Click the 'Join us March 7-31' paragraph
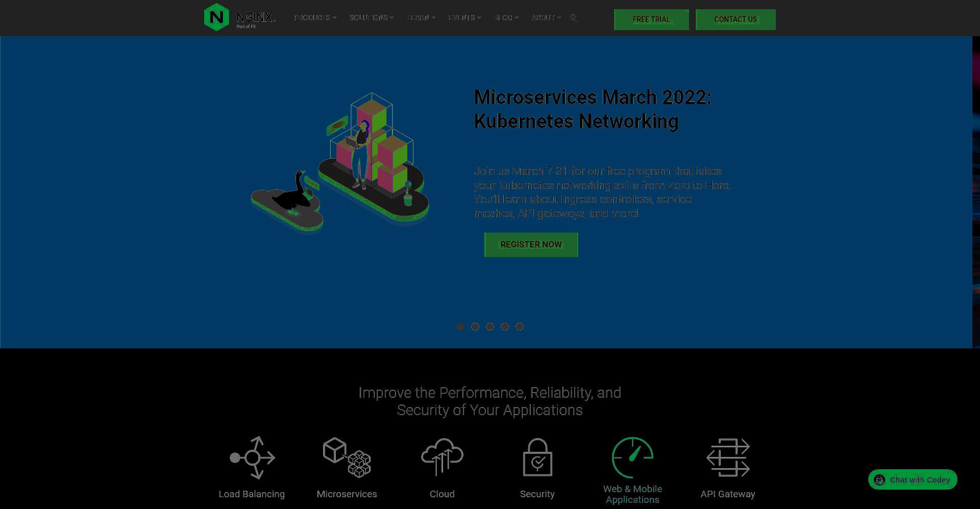Screen dimensions: 980x509 pyautogui.click(x=602, y=192)
